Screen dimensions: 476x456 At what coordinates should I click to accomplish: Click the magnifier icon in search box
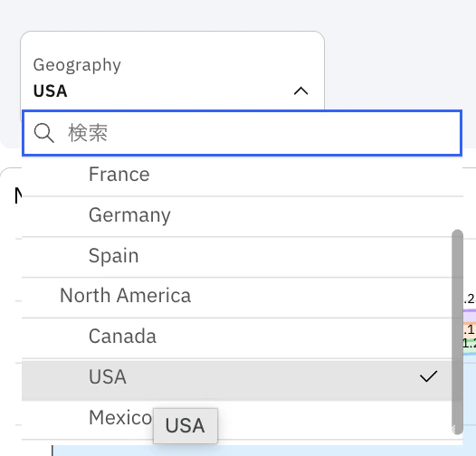click(43, 133)
